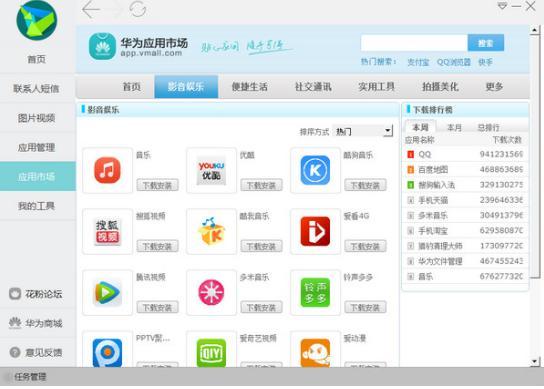Open the 搜狐视频 app icon
Image resolution: width=544 pixels, height=389 pixels.
108,231
